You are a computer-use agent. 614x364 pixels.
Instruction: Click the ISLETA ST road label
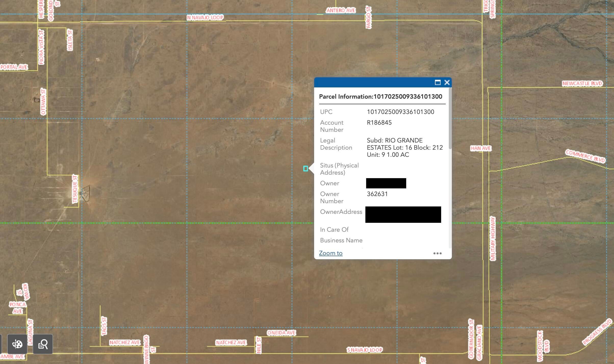pos(70,40)
